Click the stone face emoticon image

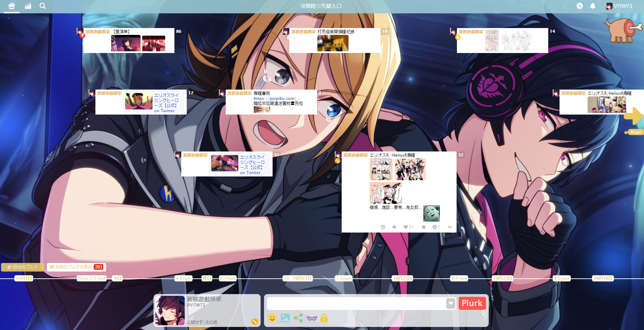[432, 213]
